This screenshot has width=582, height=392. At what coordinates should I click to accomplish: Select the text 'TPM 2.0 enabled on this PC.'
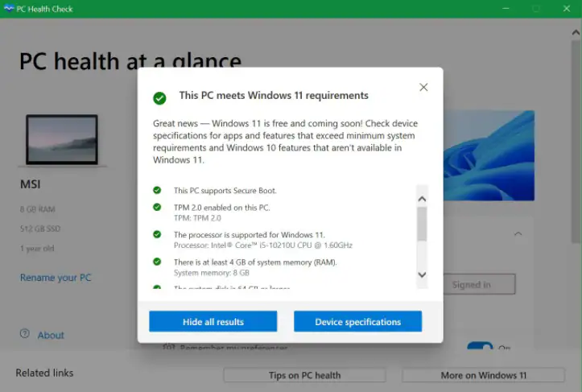tap(221, 208)
